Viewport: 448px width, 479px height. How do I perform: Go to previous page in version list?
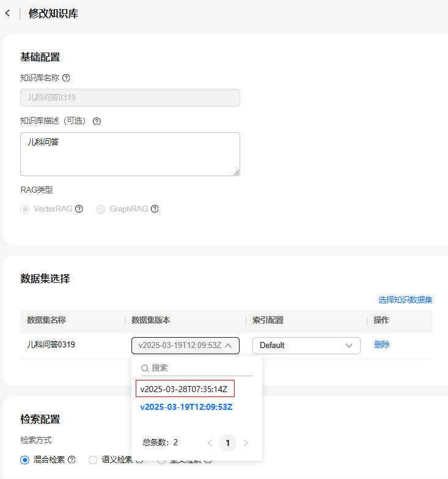pos(210,443)
